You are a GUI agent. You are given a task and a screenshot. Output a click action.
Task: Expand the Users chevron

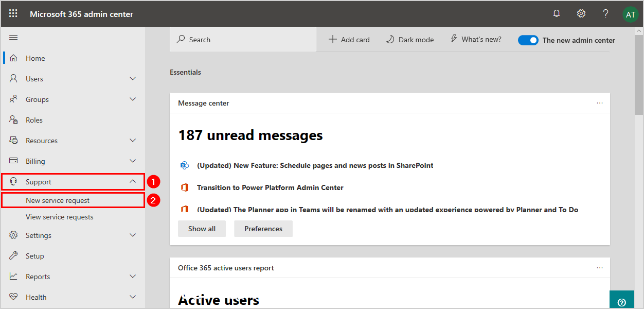point(133,79)
